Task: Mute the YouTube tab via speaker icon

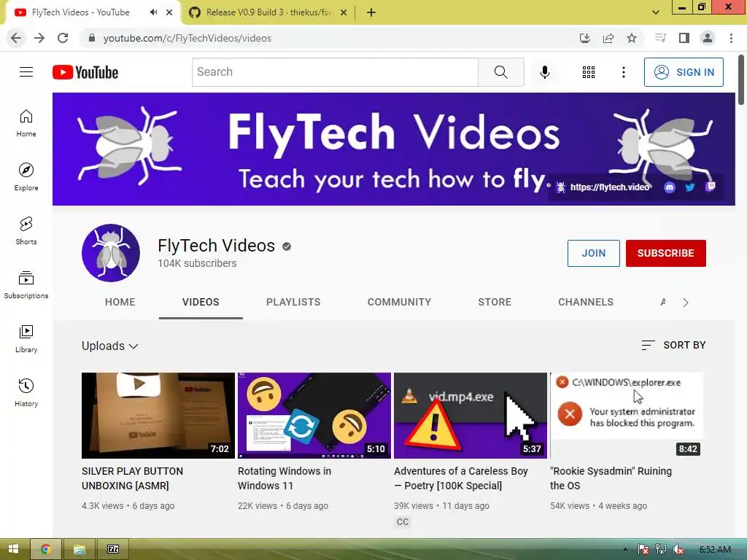Action: pos(153,12)
